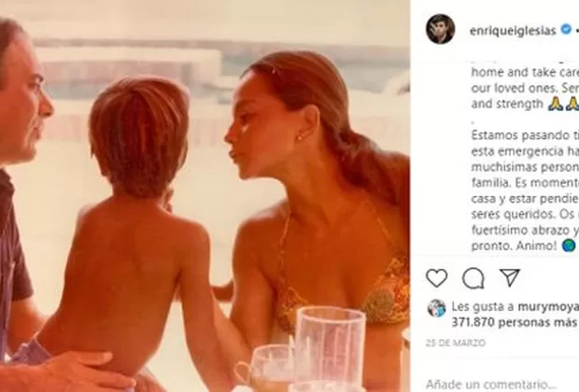The image size is (579, 392).
Task: Share the post with the paper plane icon
Action: (x=509, y=277)
